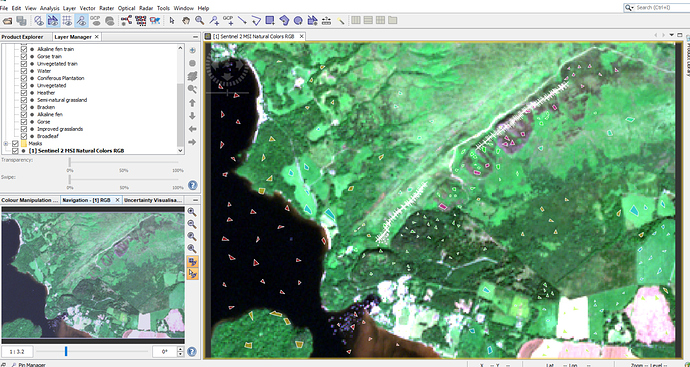Select the magnifier zoom tool in toolbar

point(200,20)
